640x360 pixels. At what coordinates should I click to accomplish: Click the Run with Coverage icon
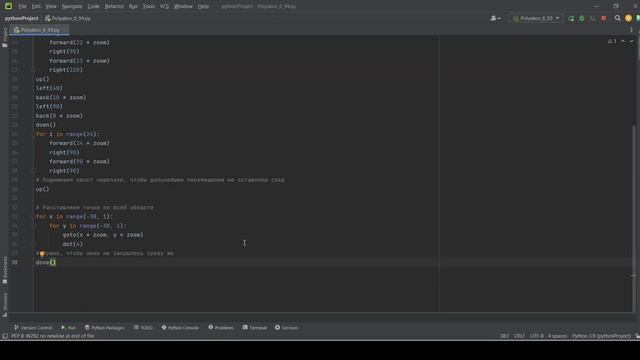593,18
